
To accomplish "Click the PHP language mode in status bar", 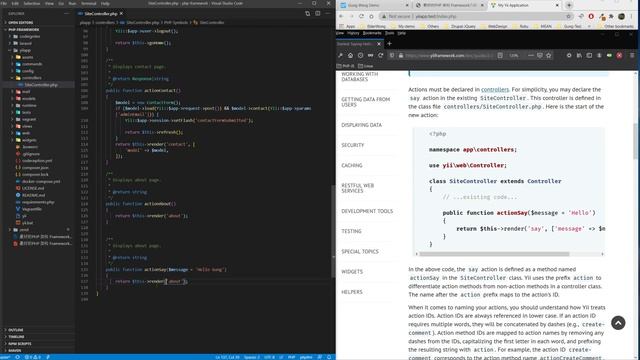I will tap(291, 357).
